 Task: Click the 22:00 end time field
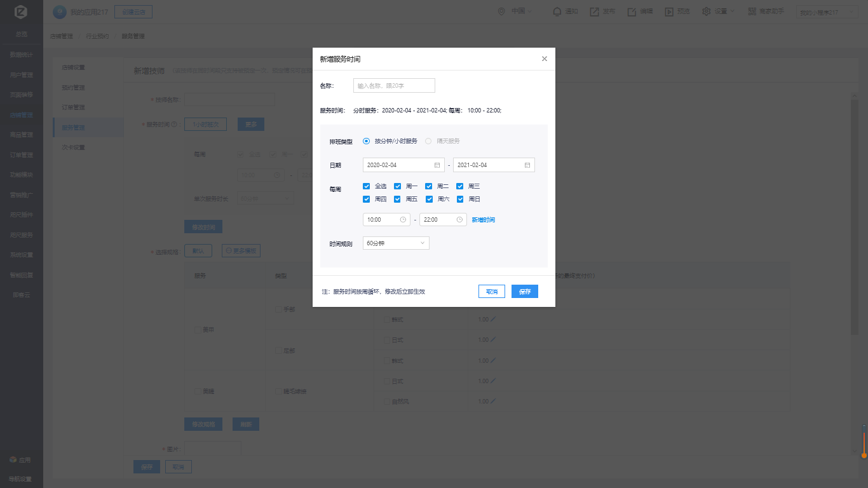click(443, 219)
